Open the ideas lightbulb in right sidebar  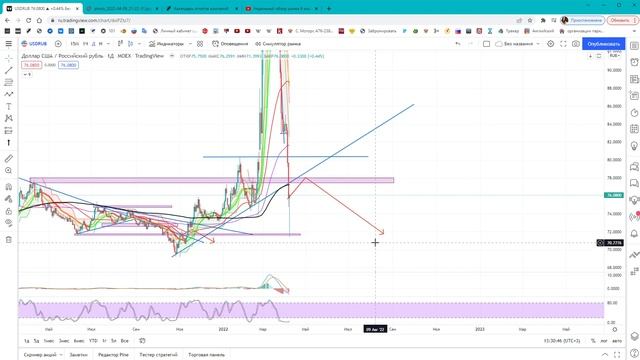(634, 146)
